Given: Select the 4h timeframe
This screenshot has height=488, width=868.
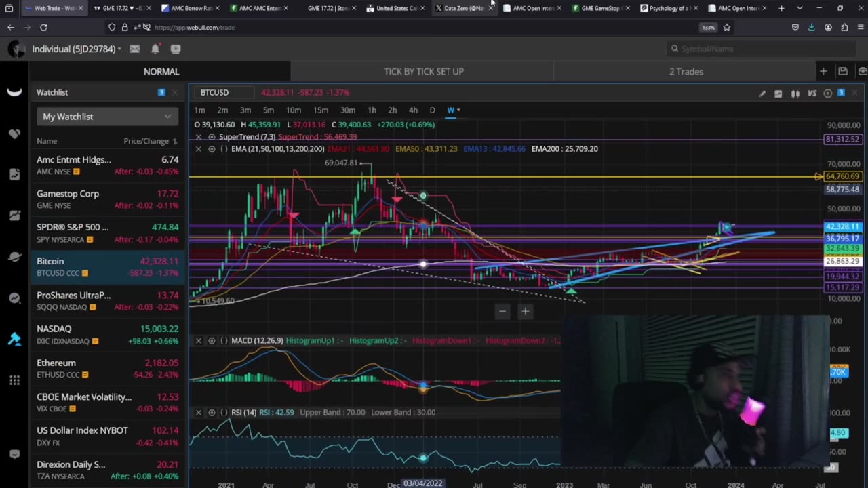Looking at the screenshot, I should coord(413,110).
